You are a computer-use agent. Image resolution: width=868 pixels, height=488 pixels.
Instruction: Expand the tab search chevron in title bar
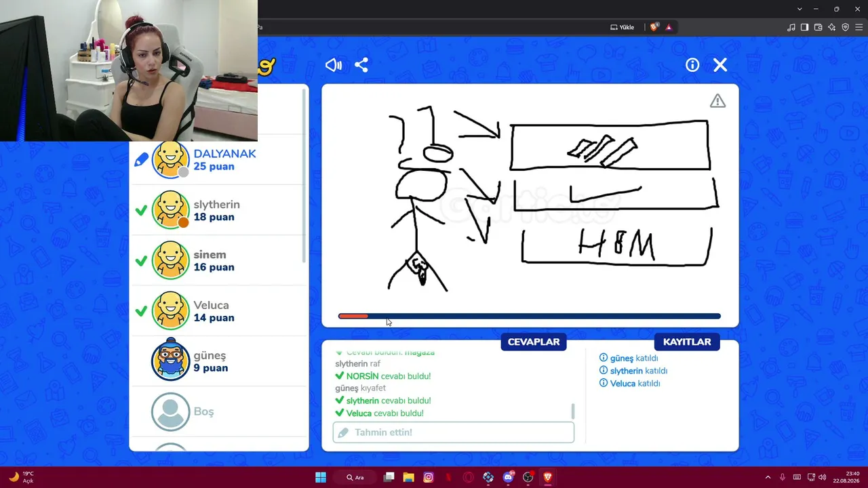(800, 9)
